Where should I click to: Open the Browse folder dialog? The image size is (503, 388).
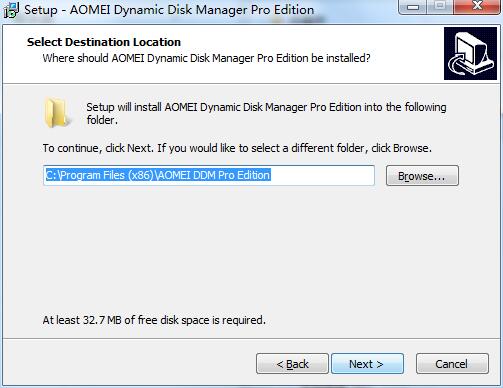pyautogui.click(x=422, y=176)
